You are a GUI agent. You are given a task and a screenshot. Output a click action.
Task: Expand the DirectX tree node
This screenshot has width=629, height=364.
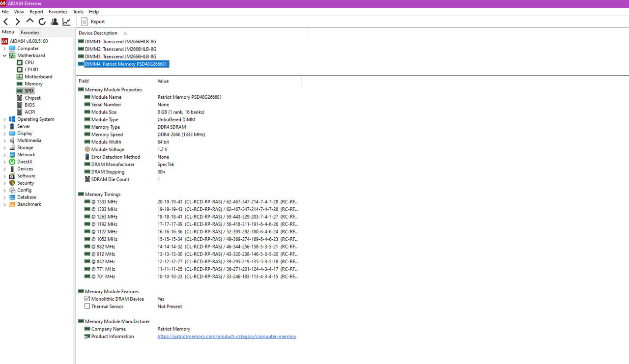[x=4, y=162]
